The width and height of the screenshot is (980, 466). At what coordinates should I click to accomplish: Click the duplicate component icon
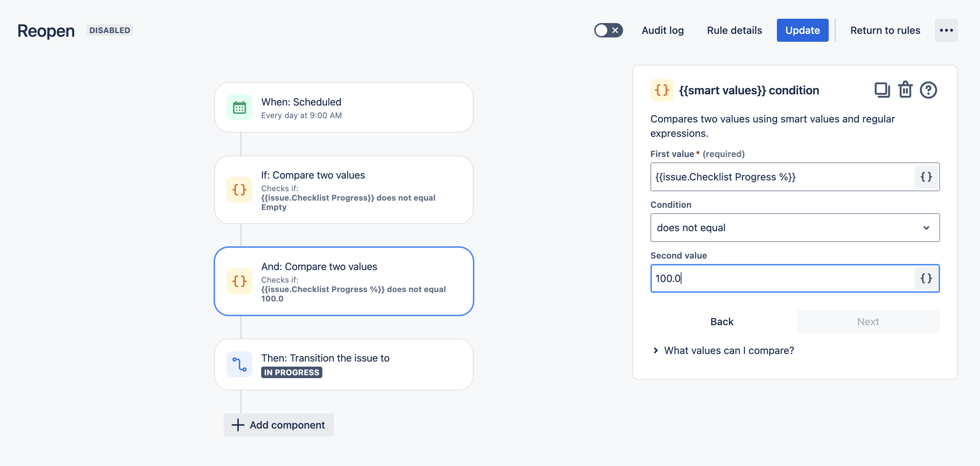[882, 90]
